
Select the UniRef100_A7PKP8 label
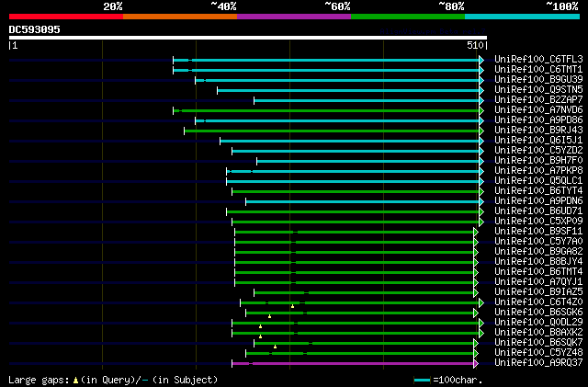click(x=538, y=171)
